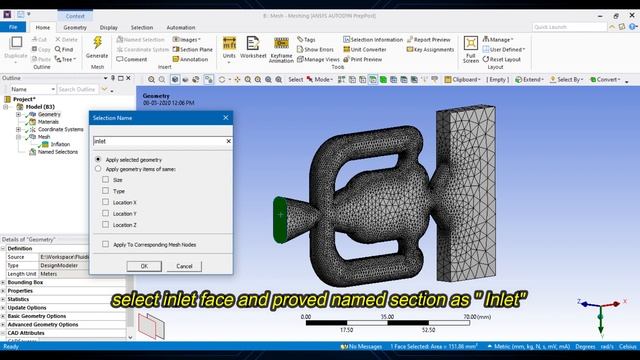This screenshot has height=360, width=640.
Task: Tick the Location Y checkbox
Action: (105, 213)
